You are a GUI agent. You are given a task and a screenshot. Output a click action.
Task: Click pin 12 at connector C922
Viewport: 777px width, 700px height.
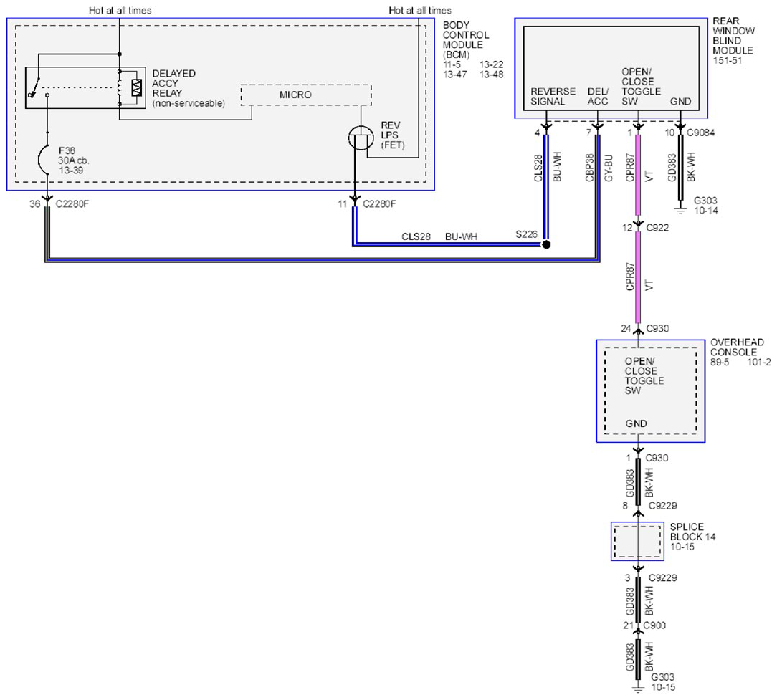click(x=627, y=228)
